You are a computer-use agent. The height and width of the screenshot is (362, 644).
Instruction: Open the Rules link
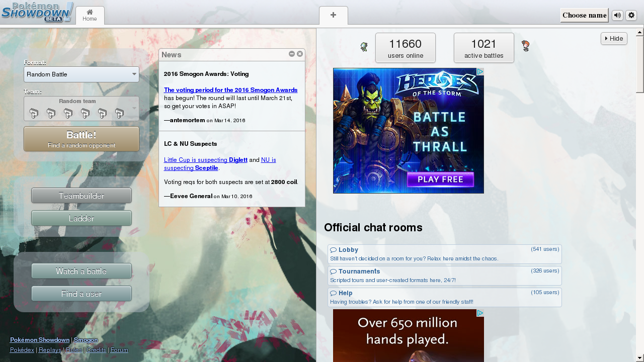pyautogui.click(x=74, y=350)
